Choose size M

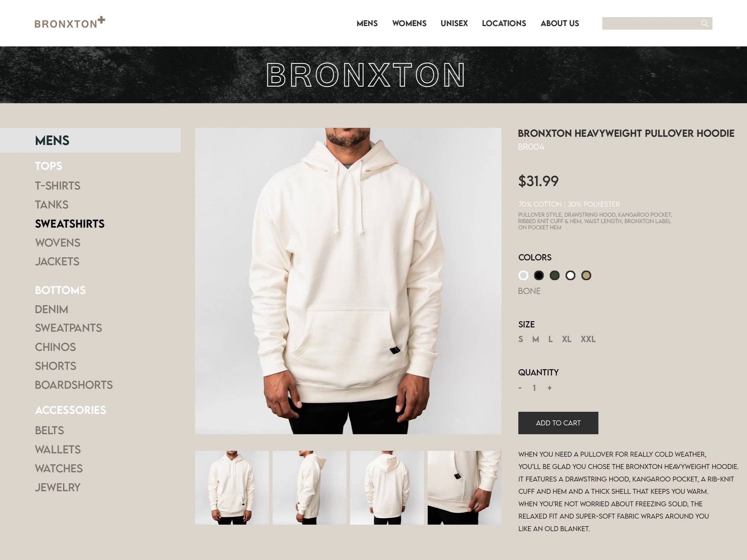[x=535, y=339]
